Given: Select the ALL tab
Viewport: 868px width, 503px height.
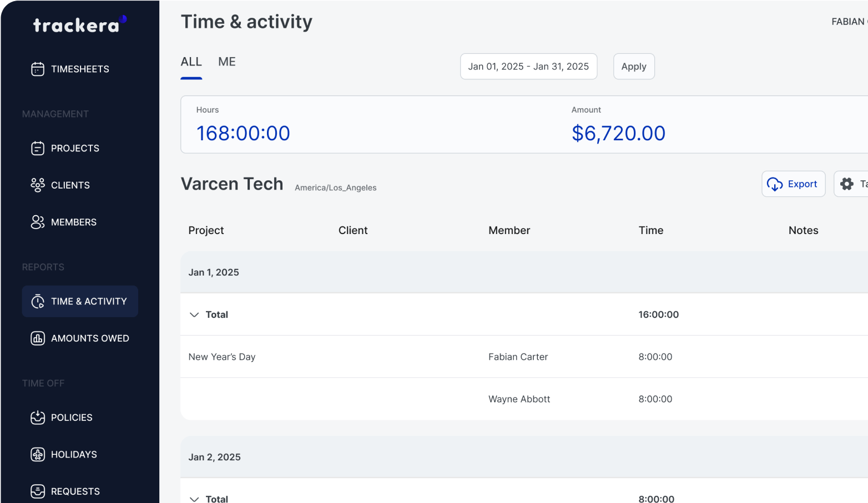Looking at the screenshot, I should tap(191, 62).
